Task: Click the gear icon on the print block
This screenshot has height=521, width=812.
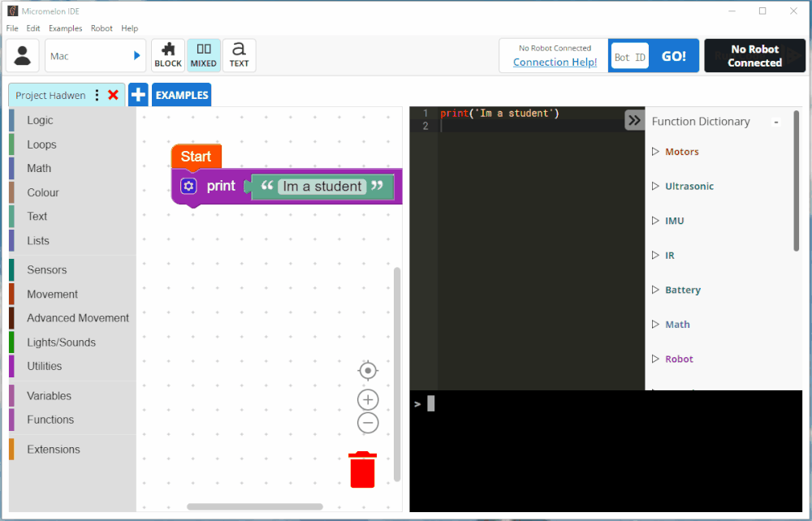Action: click(x=188, y=186)
